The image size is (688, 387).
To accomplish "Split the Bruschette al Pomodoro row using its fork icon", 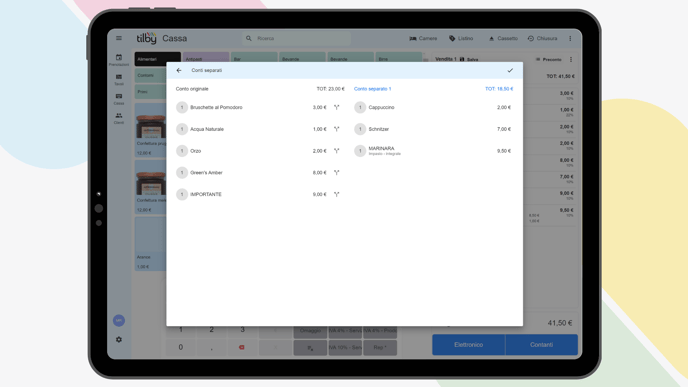I will click(x=337, y=108).
